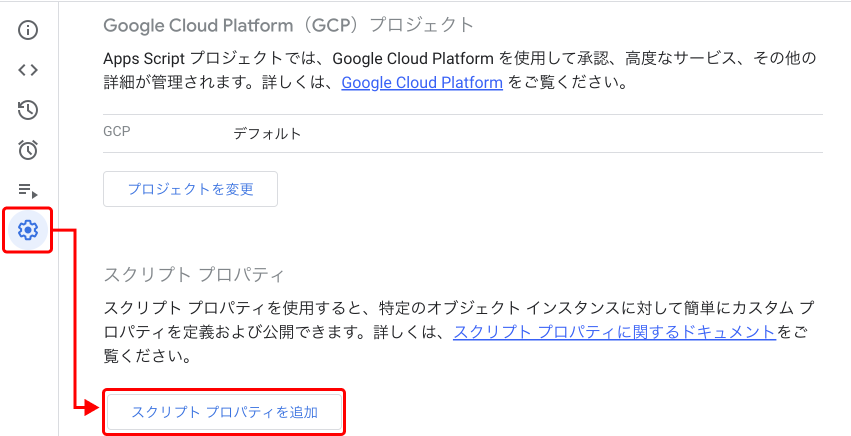This screenshot has width=851, height=436.
Task: Click 覧ください text below the documentation link
Action: pos(148,356)
